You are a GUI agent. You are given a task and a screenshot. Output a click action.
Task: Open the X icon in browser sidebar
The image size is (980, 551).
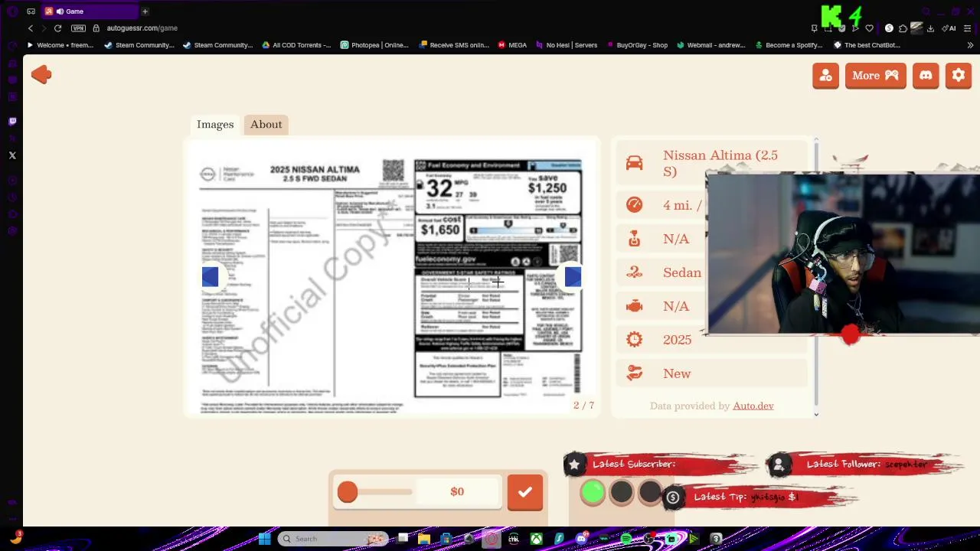coord(12,155)
